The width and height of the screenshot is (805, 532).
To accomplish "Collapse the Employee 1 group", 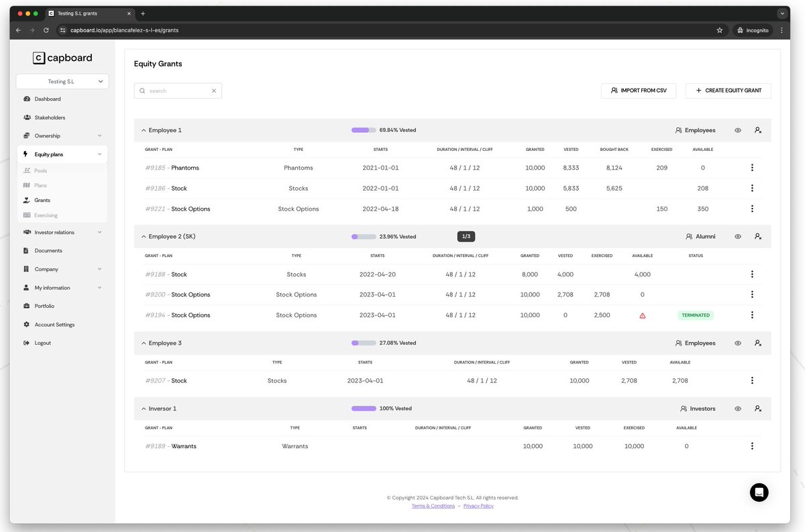I will tap(144, 130).
